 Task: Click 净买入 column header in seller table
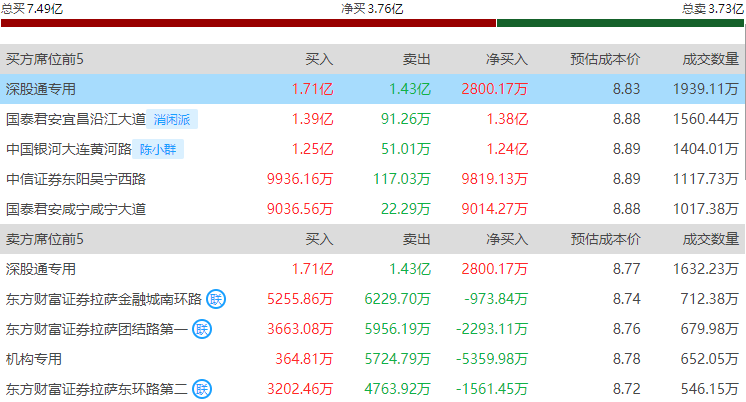tap(507, 239)
